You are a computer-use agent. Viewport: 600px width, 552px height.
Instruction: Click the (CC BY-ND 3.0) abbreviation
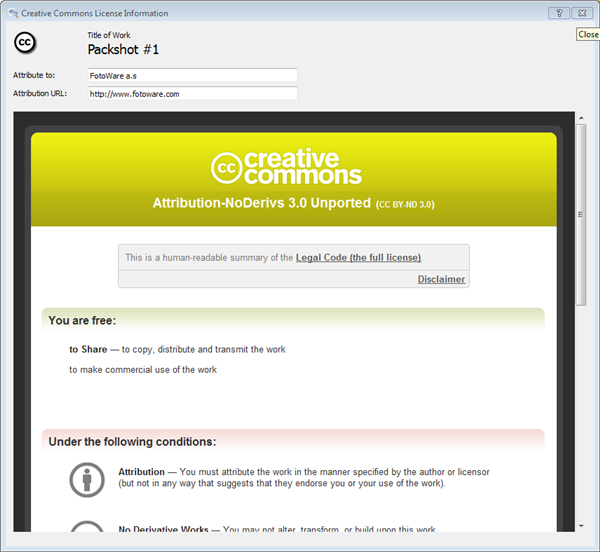[405, 204]
